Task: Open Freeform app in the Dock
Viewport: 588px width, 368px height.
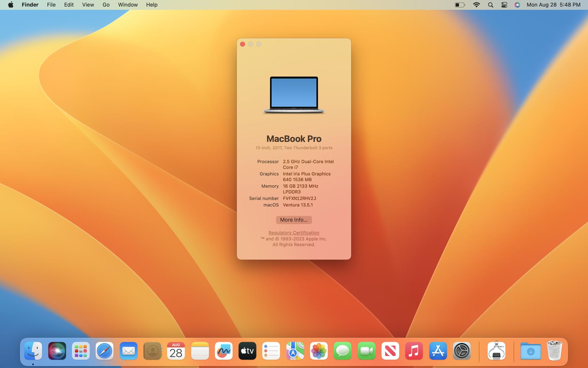Action: (224, 351)
